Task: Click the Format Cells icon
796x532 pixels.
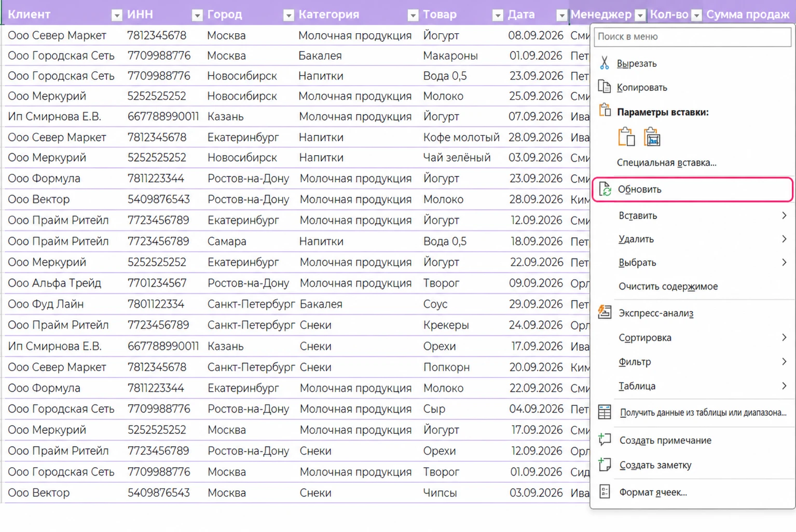Action: click(x=605, y=492)
